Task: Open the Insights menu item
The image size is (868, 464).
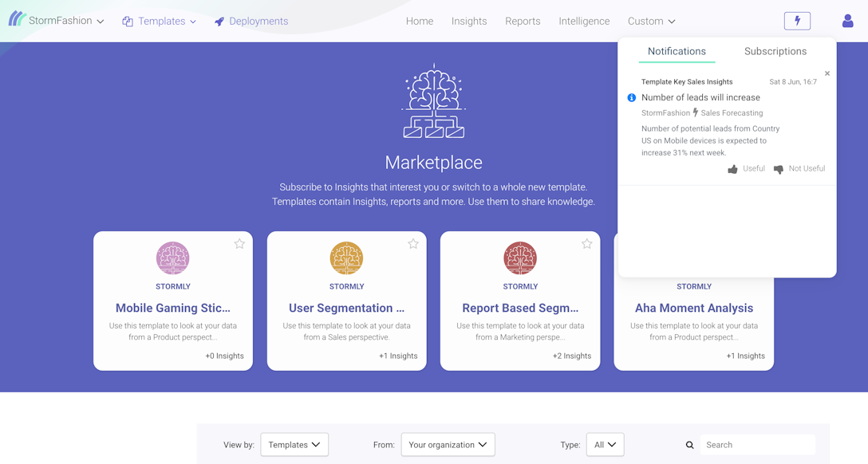Action: click(x=469, y=22)
